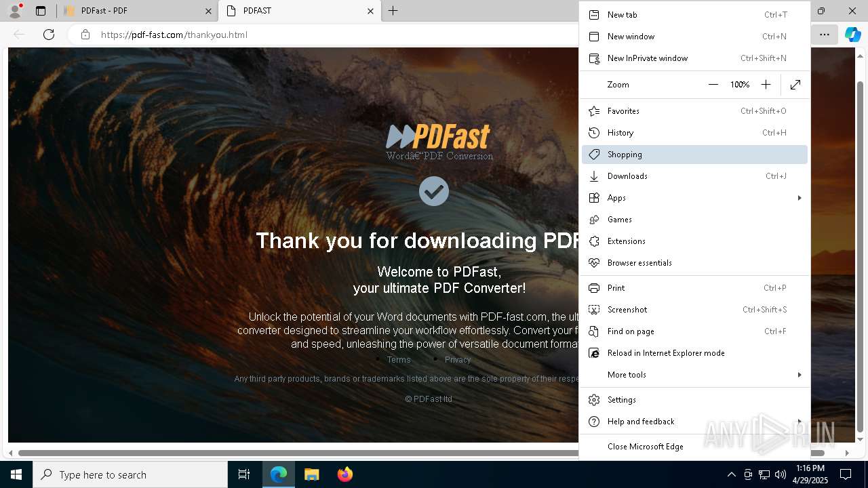This screenshot has height=488, width=868.
Task: Open a new tab with plus button
Action: [393, 11]
